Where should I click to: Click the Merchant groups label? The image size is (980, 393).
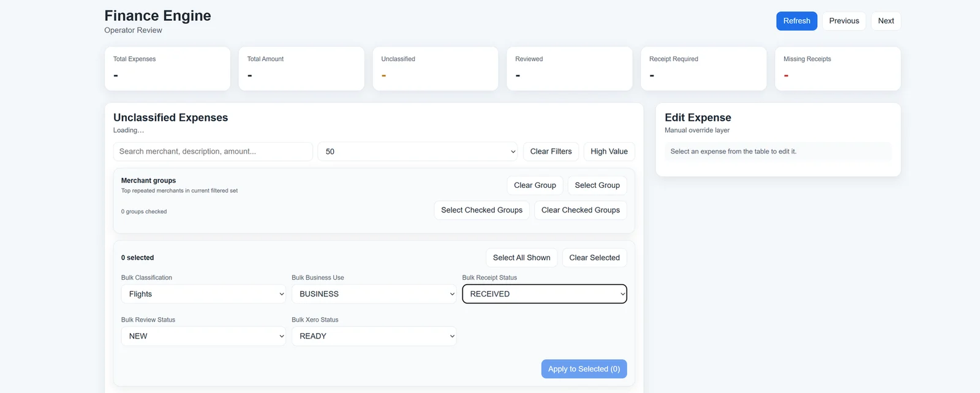click(x=148, y=181)
